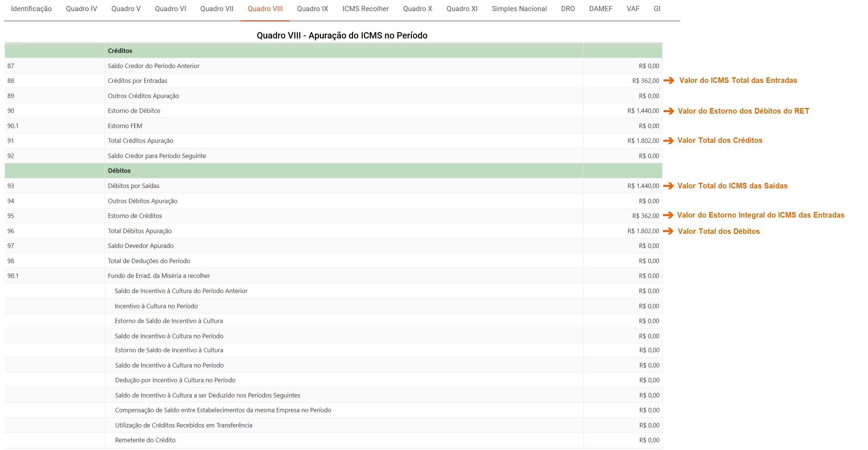Click the Créditos section header

pos(120,51)
